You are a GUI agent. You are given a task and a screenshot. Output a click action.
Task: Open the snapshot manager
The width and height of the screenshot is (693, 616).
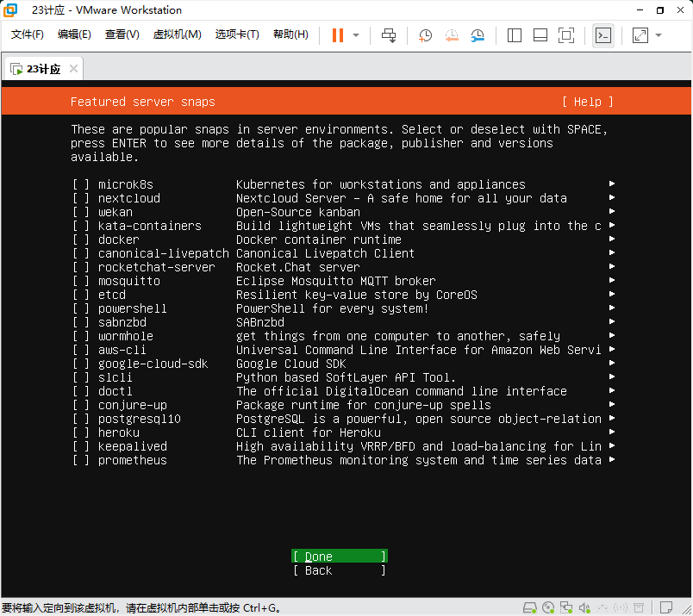478,35
